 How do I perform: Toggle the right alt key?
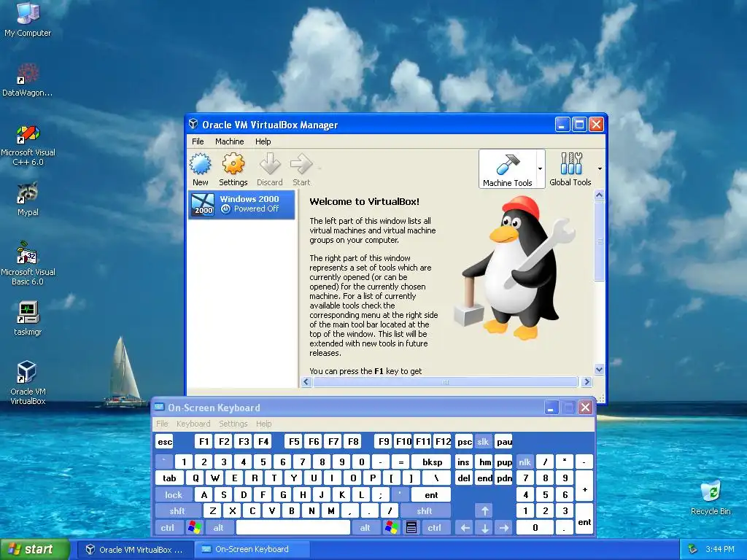click(x=365, y=528)
